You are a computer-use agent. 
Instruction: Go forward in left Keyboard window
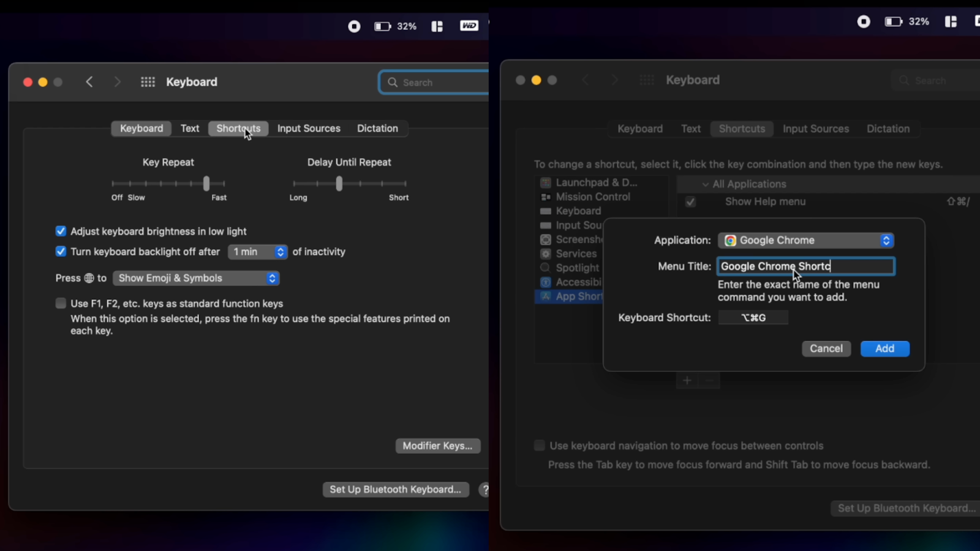[x=117, y=82]
